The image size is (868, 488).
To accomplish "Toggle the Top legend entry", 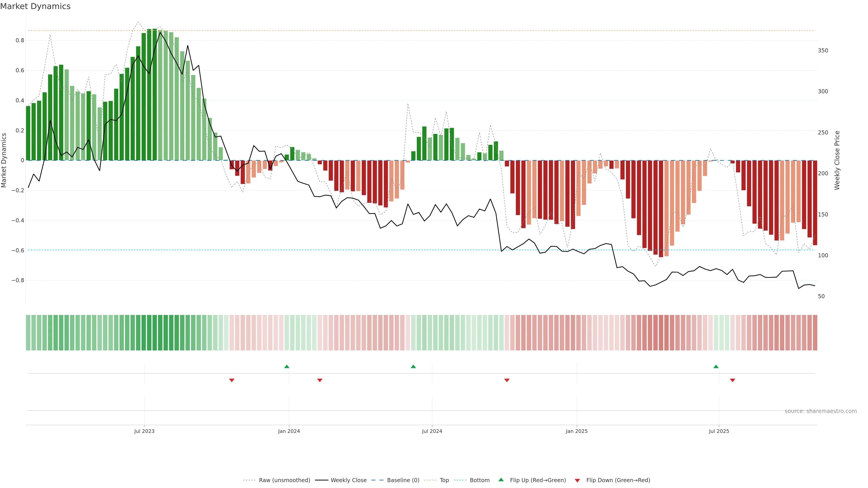I will pos(444,480).
